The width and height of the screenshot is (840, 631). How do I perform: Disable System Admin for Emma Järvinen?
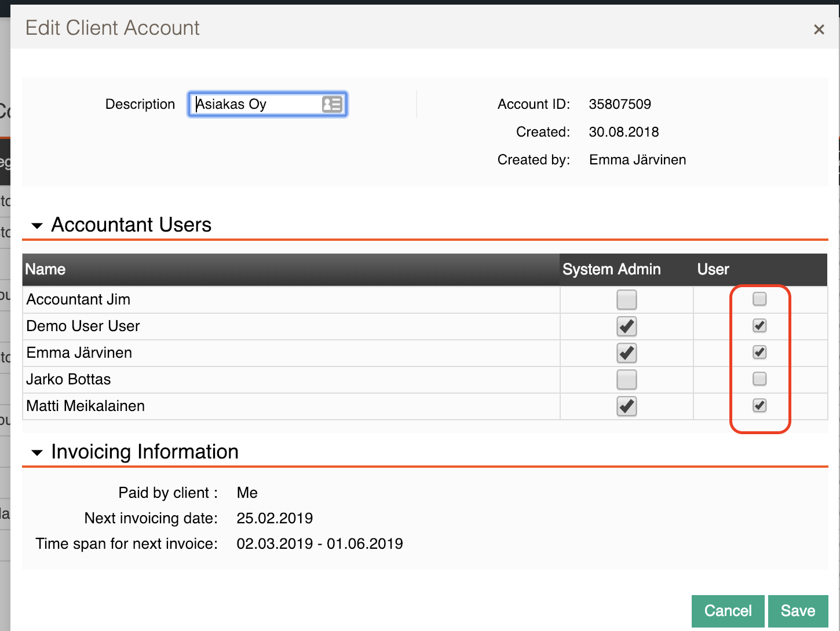click(626, 353)
